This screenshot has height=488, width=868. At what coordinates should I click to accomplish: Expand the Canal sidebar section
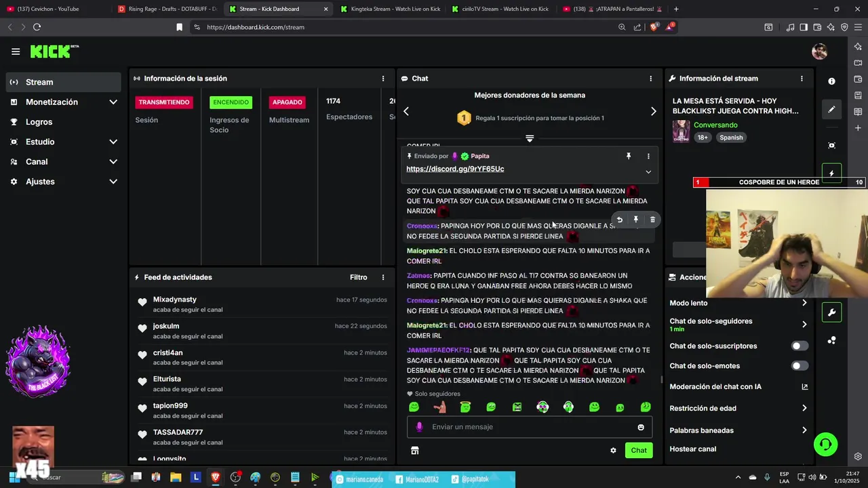(x=113, y=162)
